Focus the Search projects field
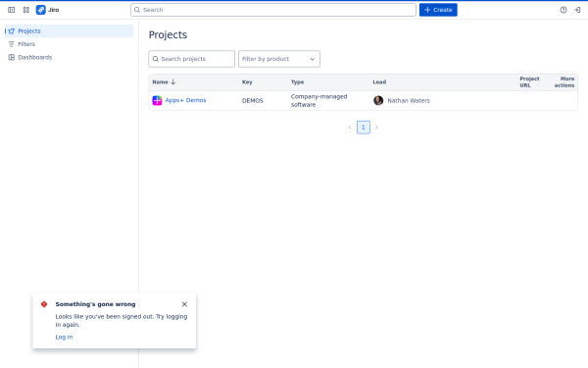 (x=192, y=59)
